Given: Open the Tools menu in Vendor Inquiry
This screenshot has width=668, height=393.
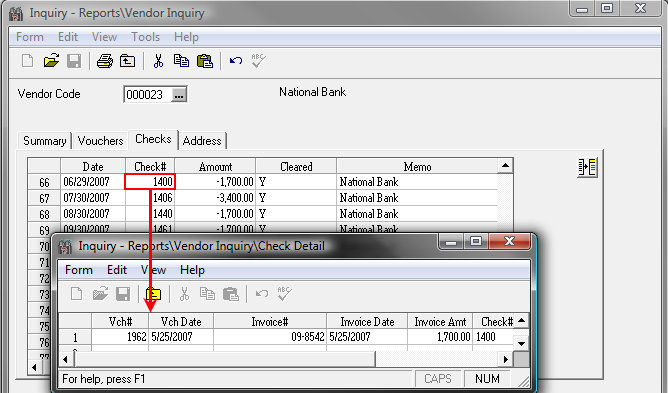Looking at the screenshot, I should point(145,37).
